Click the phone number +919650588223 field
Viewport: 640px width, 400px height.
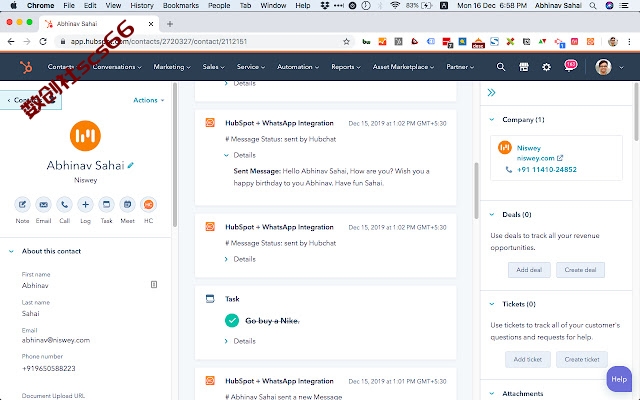[49, 369]
